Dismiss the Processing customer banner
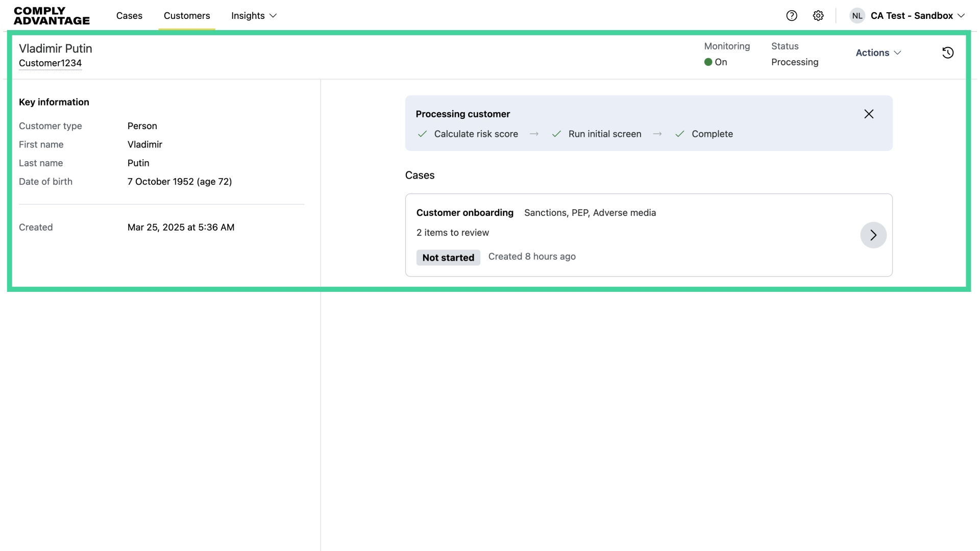 869,114
